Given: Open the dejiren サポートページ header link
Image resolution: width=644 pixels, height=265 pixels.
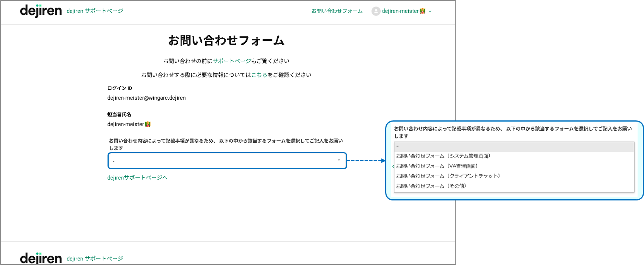Looking at the screenshot, I should pos(95,11).
